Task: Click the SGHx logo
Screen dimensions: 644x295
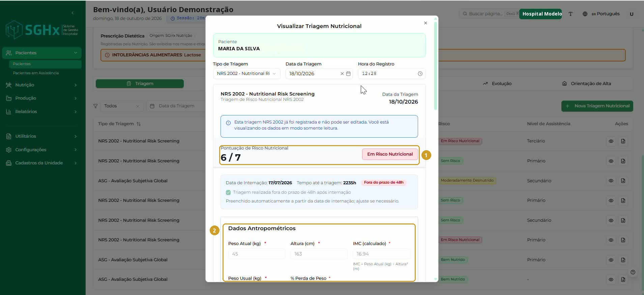Action: pos(42,30)
